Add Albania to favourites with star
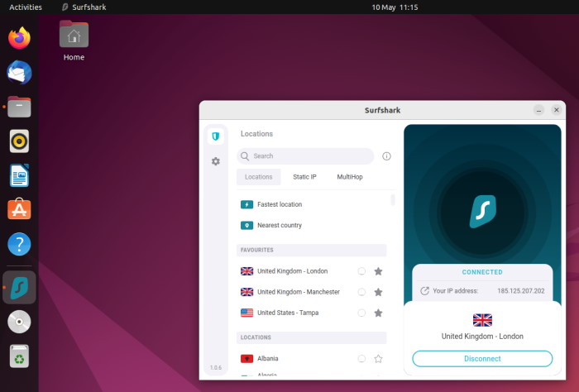 pyautogui.click(x=378, y=358)
